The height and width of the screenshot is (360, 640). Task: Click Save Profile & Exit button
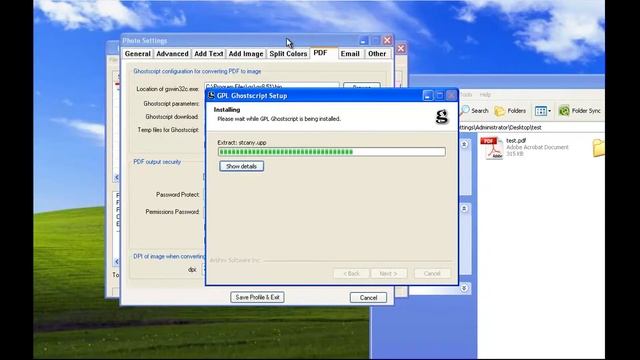[258, 298]
